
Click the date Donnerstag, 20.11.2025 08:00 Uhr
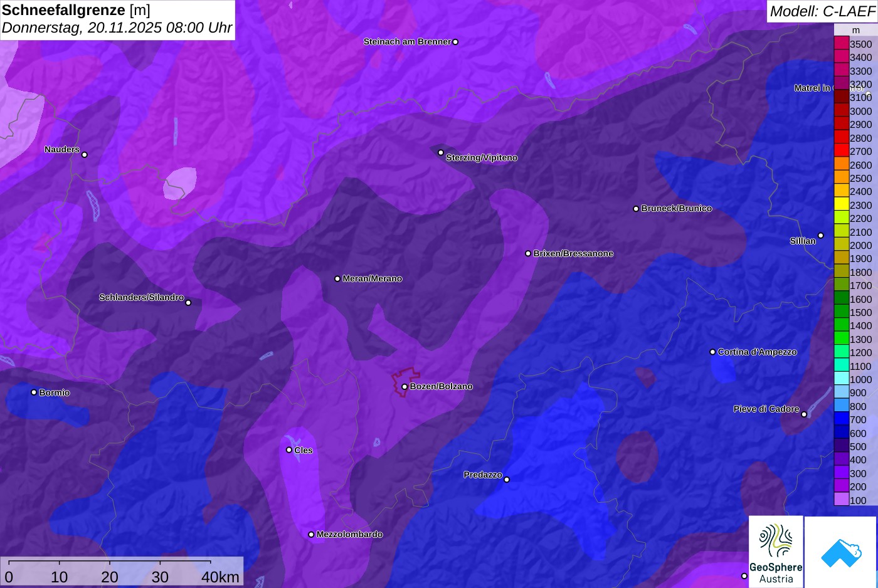(117, 28)
